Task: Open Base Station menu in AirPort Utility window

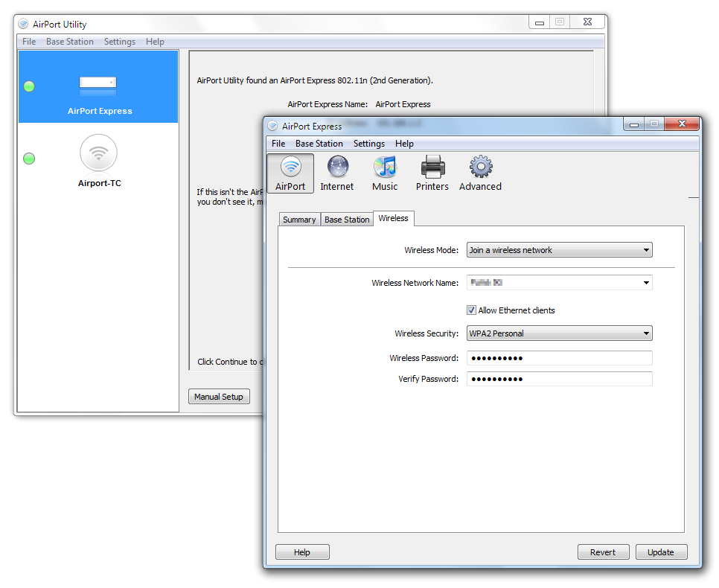Action: click(70, 41)
